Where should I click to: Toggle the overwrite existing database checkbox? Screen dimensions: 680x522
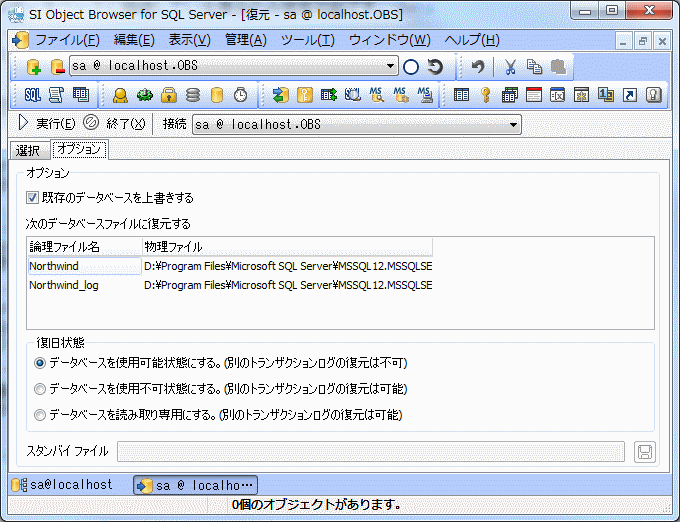[x=33, y=198]
